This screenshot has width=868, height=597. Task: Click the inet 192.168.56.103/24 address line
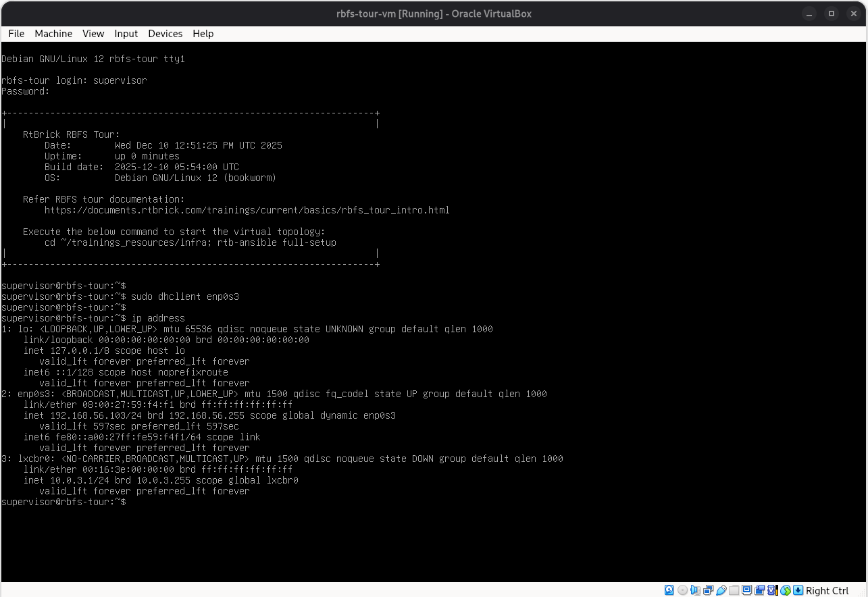[209, 415]
